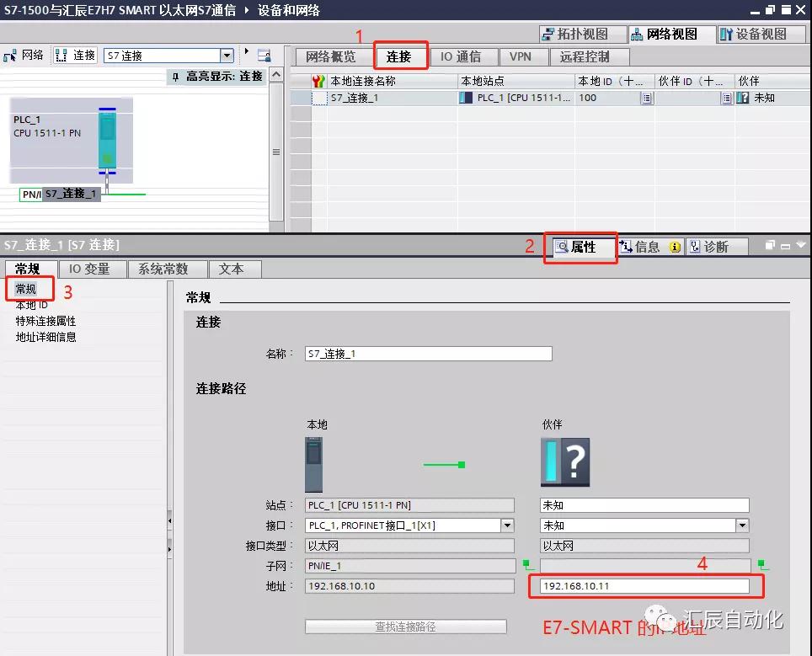Switch to the 设备视图 device view tab
812x656 pixels.
tap(761, 35)
